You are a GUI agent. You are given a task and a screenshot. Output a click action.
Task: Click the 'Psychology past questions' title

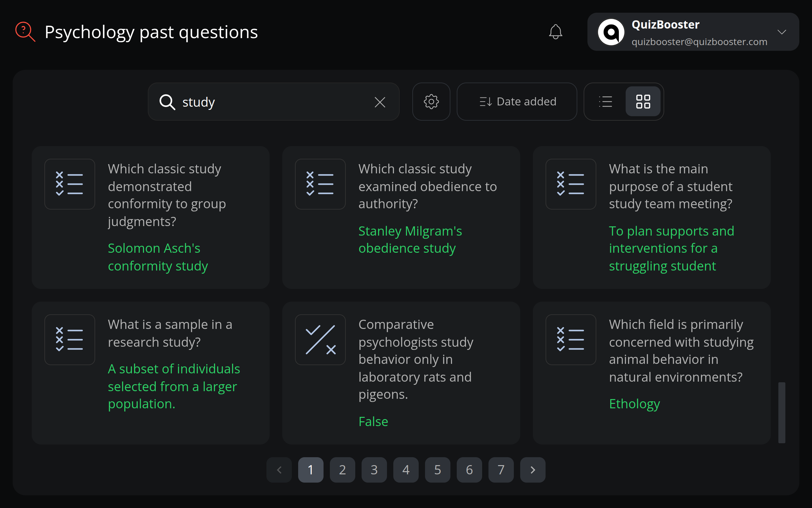151,32
